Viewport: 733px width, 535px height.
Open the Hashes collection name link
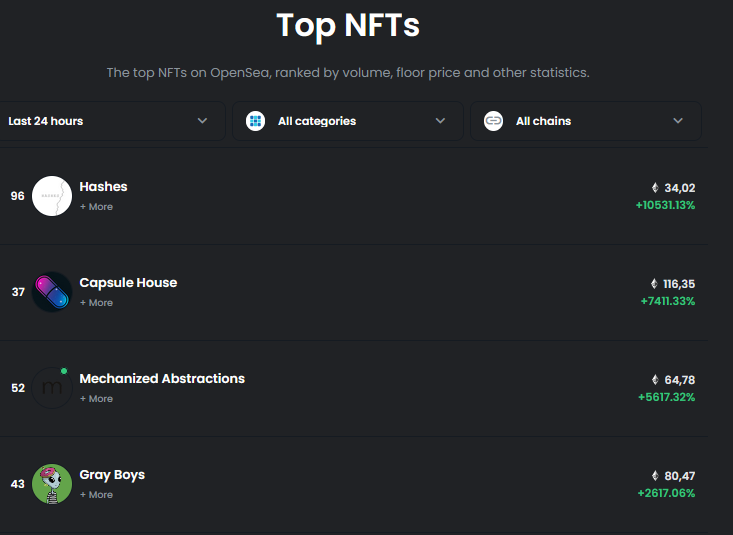103,187
